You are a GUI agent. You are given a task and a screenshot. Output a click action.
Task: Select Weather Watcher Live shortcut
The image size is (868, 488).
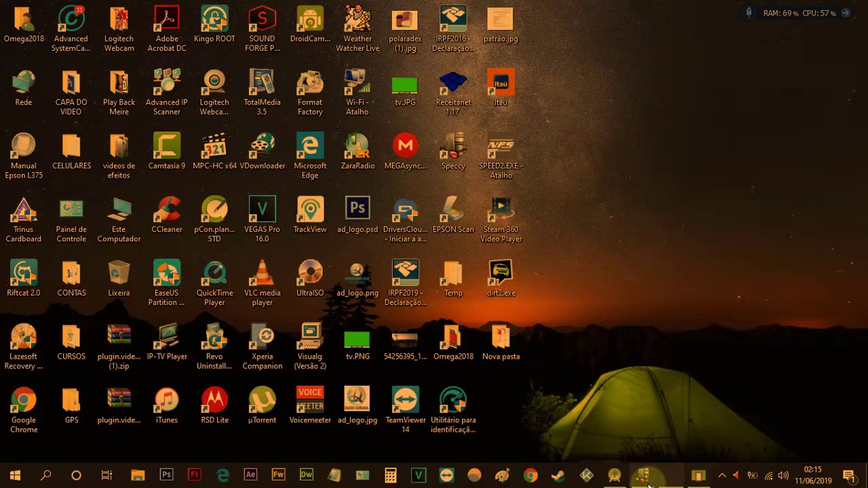click(357, 28)
